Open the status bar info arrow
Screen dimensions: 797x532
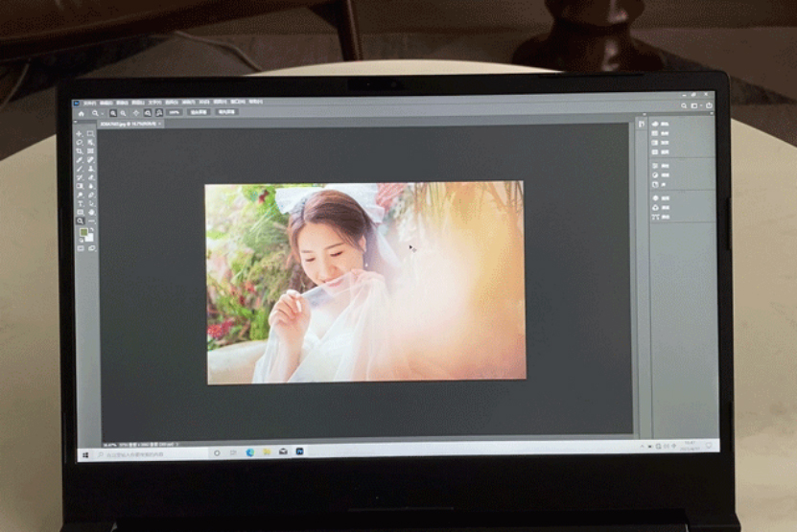[x=176, y=444]
